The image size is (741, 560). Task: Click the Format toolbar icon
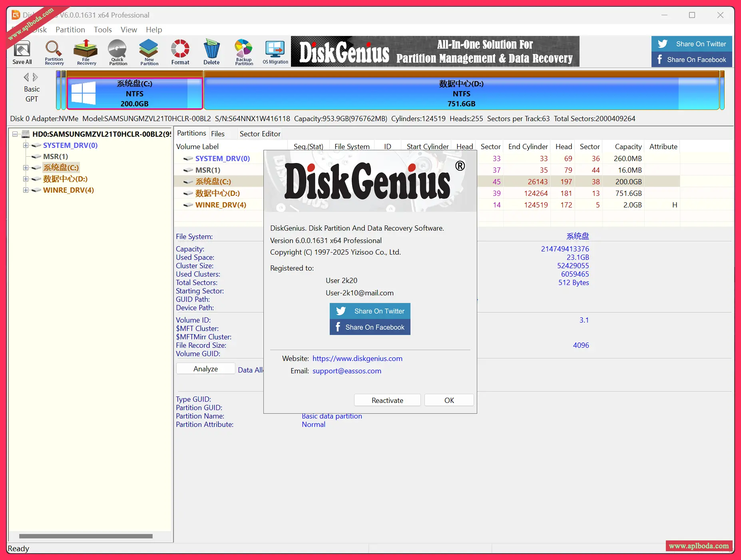(180, 52)
